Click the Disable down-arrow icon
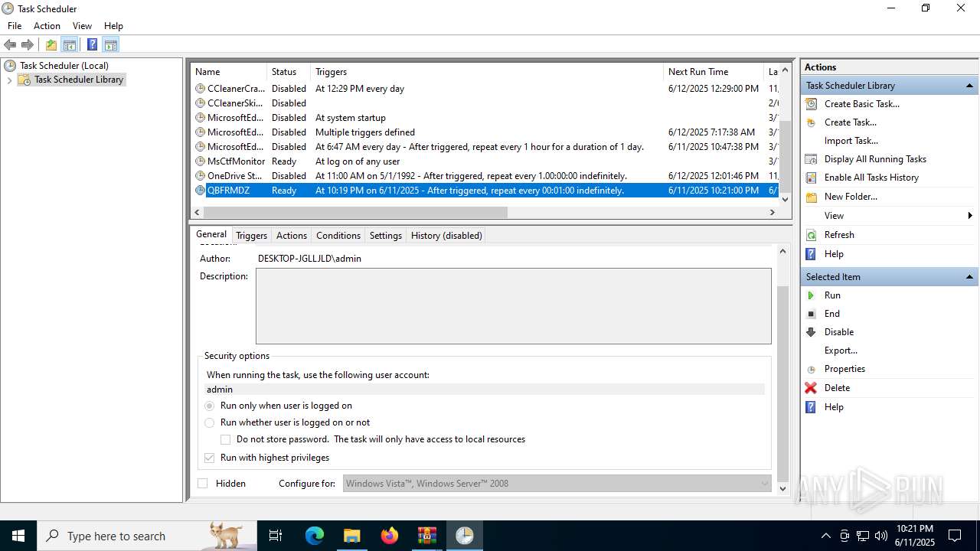This screenshot has width=980, height=551. [x=812, y=332]
